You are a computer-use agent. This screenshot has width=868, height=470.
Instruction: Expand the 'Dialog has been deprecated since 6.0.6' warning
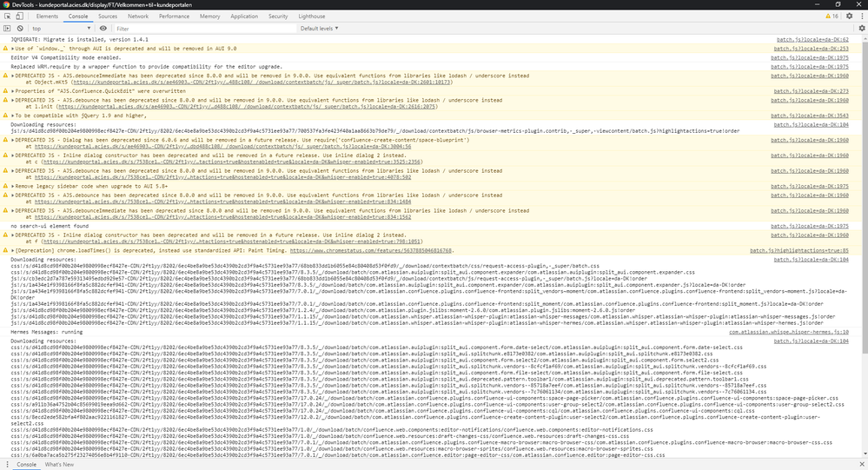tap(13, 140)
